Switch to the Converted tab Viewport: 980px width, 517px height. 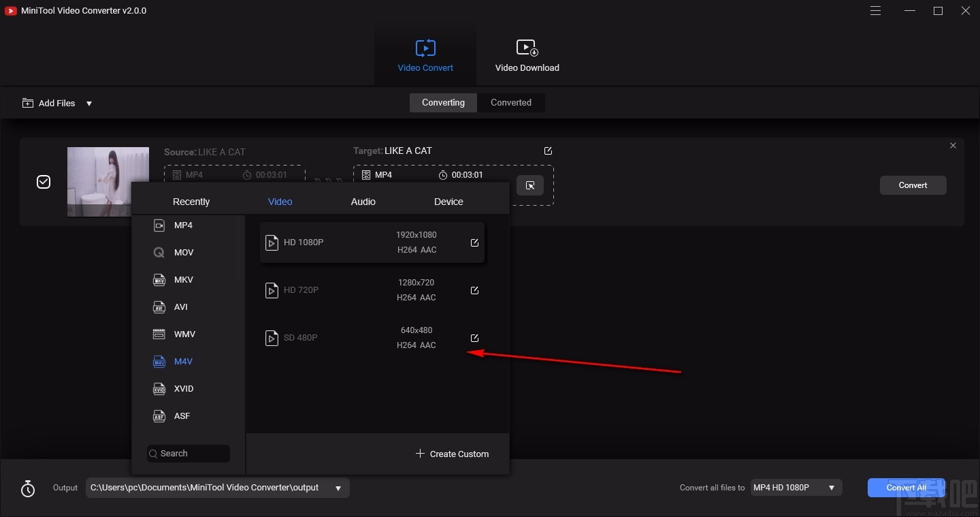pyautogui.click(x=511, y=103)
